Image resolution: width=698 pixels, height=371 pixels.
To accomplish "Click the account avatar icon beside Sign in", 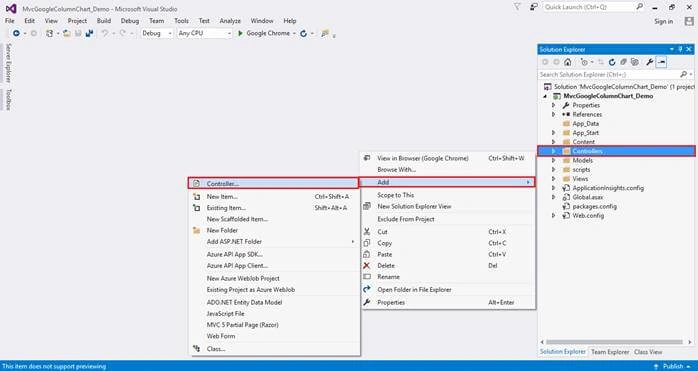I will tap(689, 21).
